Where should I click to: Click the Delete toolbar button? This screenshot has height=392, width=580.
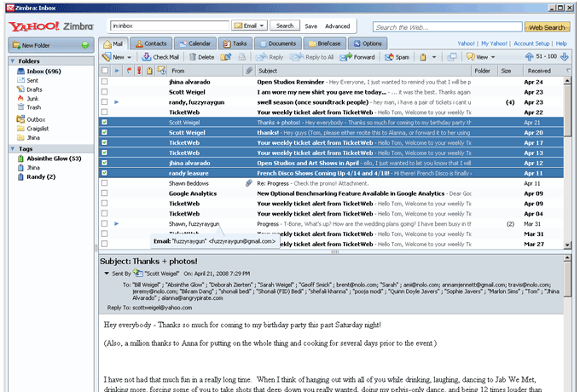[x=201, y=57]
